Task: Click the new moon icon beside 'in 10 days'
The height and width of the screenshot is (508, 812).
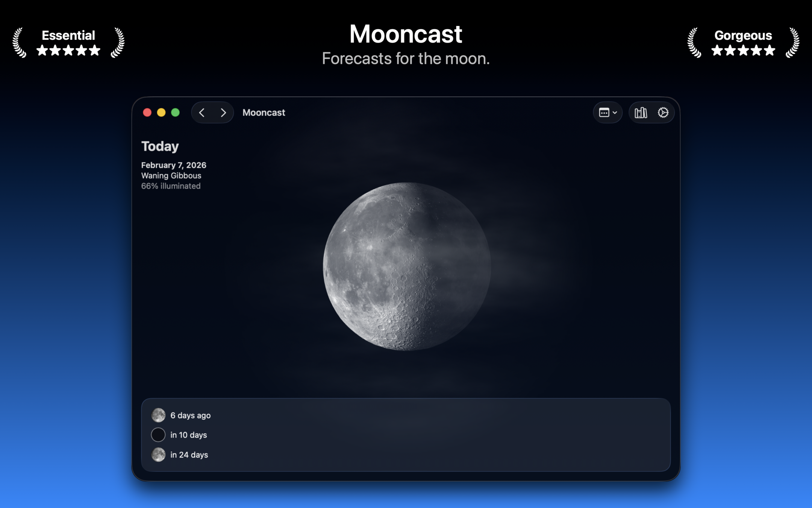Action: pos(158,435)
